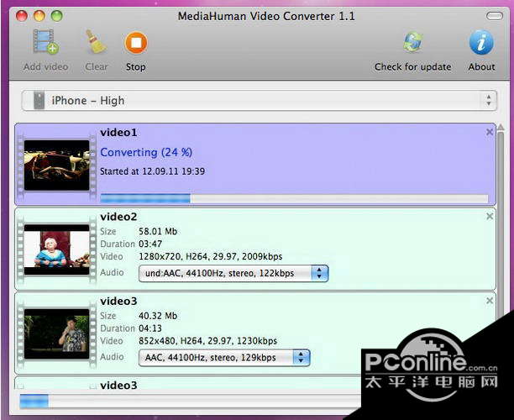Click the iPhone device icon in preset selector
514x420 pixels.
pyautogui.click(x=39, y=100)
